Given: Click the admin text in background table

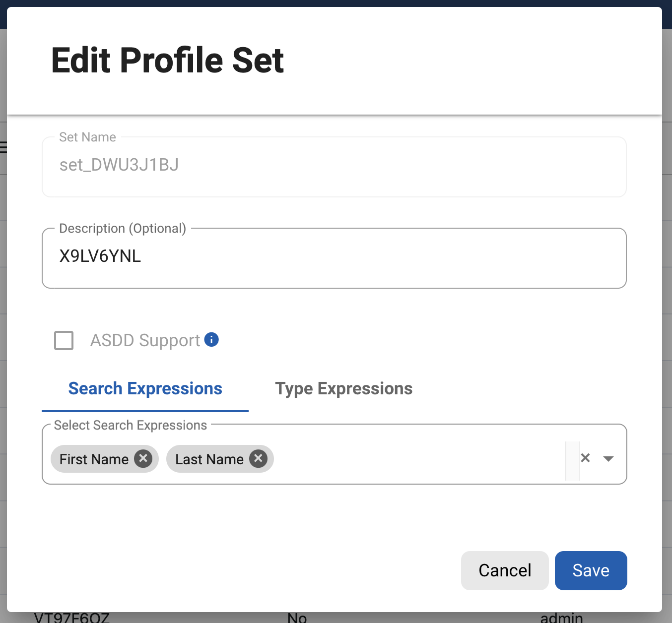Looking at the screenshot, I should coord(561,618).
